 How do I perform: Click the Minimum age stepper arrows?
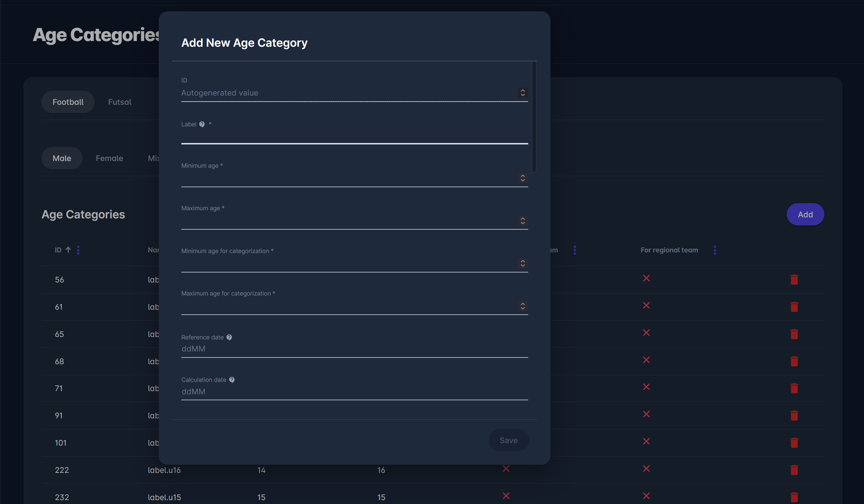[x=523, y=178]
